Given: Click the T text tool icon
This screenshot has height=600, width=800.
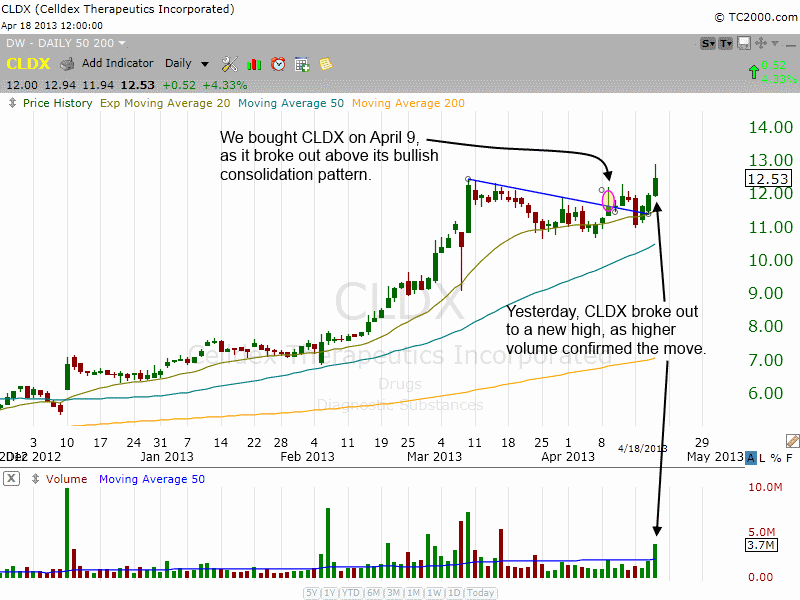Looking at the screenshot, I should (x=726, y=43).
